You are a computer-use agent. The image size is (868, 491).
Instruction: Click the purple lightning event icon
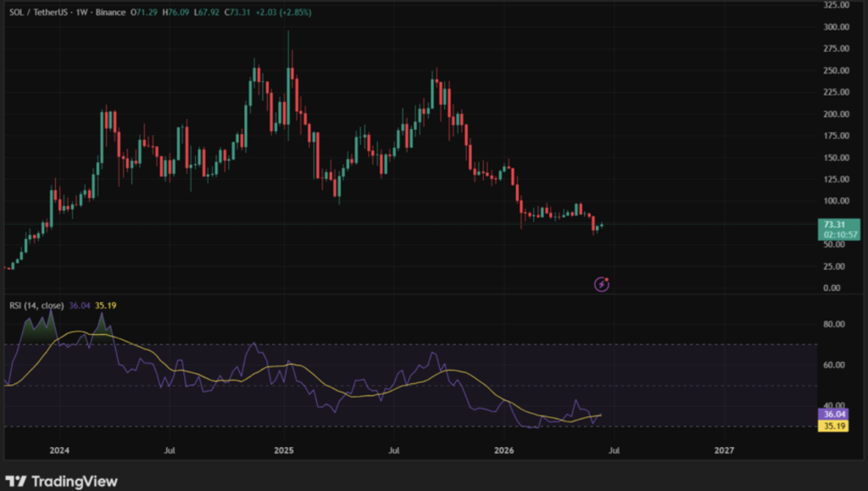point(602,284)
